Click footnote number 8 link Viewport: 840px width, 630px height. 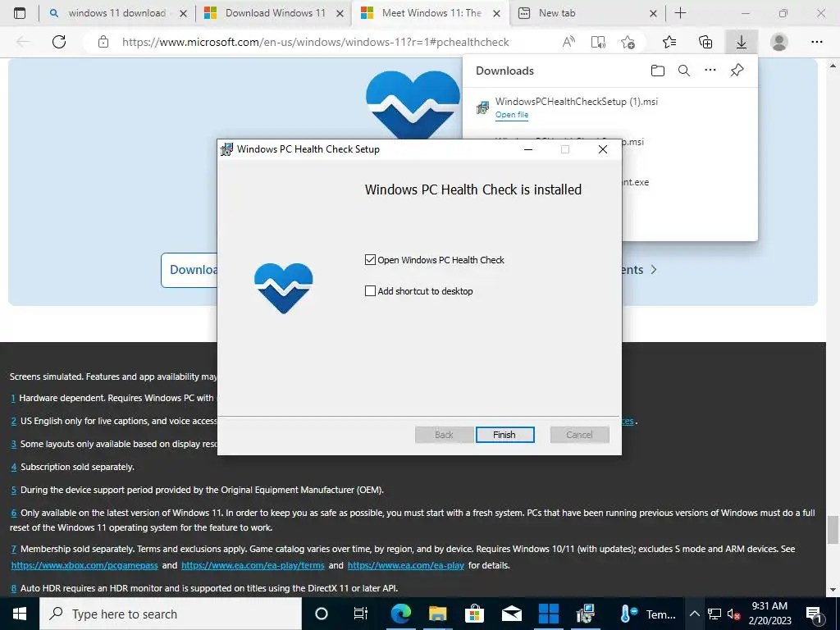(x=14, y=588)
